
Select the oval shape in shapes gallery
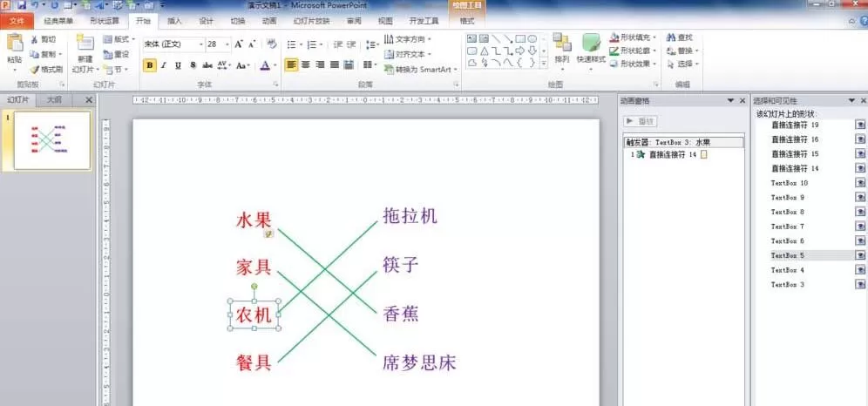532,38
